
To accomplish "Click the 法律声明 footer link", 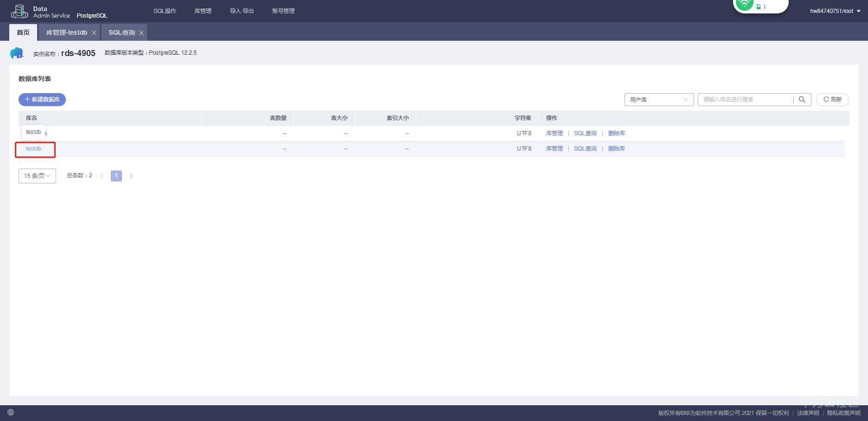I will [808, 413].
